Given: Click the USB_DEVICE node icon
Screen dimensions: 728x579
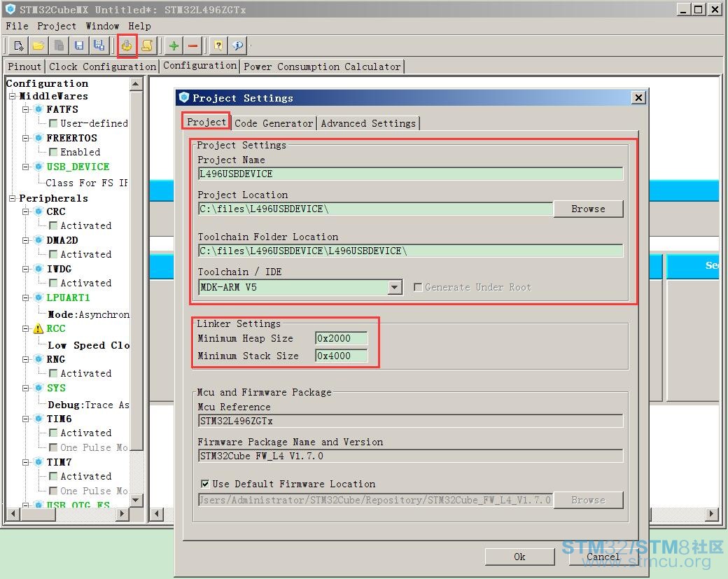Looking at the screenshot, I should (38, 167).
